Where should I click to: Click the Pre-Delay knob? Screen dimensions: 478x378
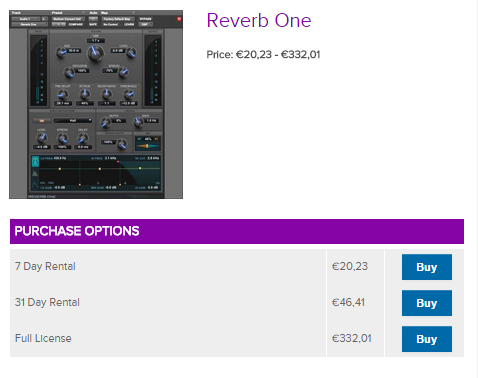tap(62, 95)
